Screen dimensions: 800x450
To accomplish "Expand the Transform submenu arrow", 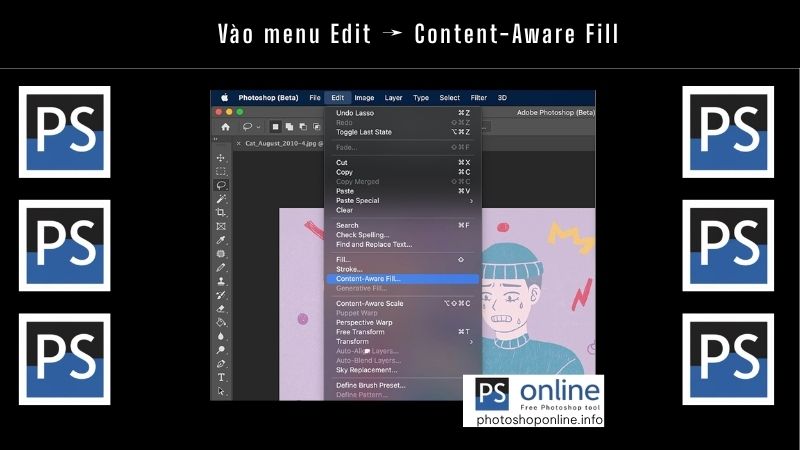I will (x=471, y=342).
